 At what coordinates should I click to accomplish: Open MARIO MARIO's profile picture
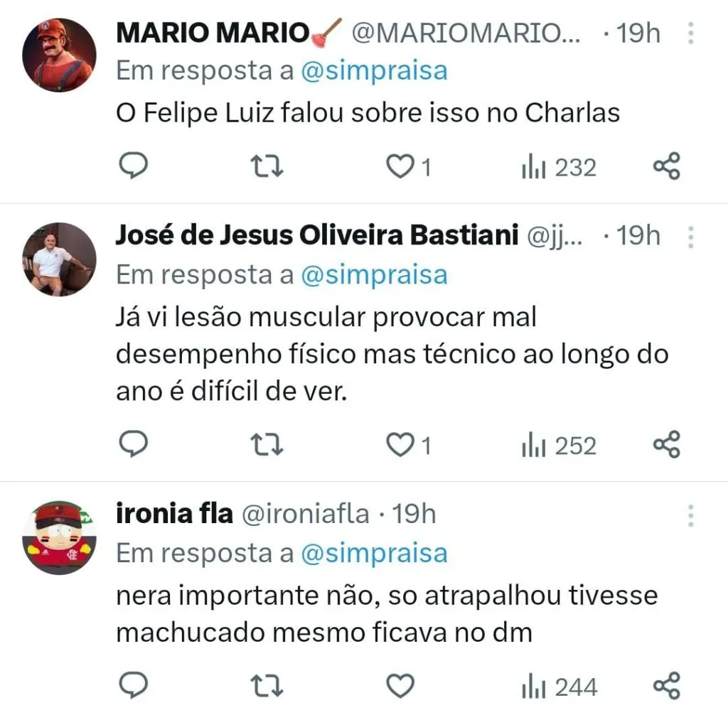point(59,55)
